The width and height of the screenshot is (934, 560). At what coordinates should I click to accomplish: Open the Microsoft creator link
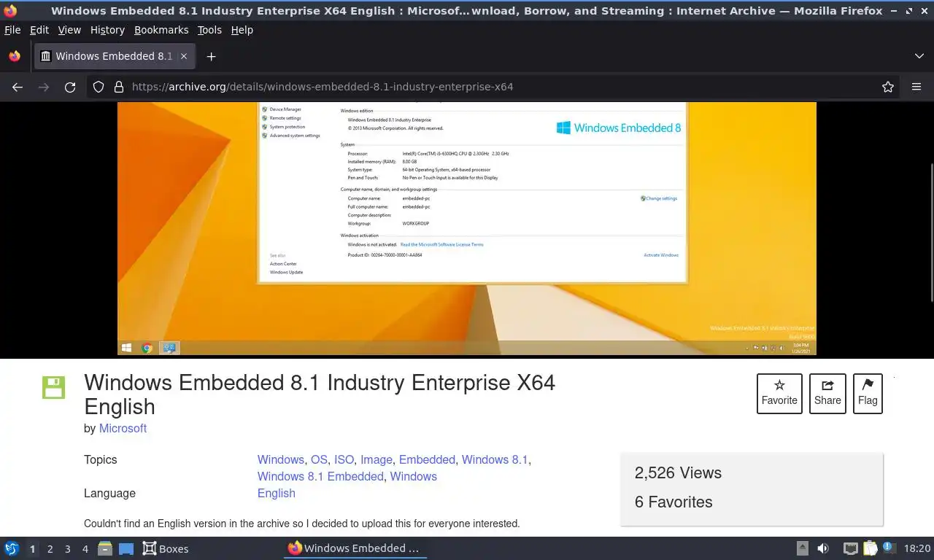point(123,428)
